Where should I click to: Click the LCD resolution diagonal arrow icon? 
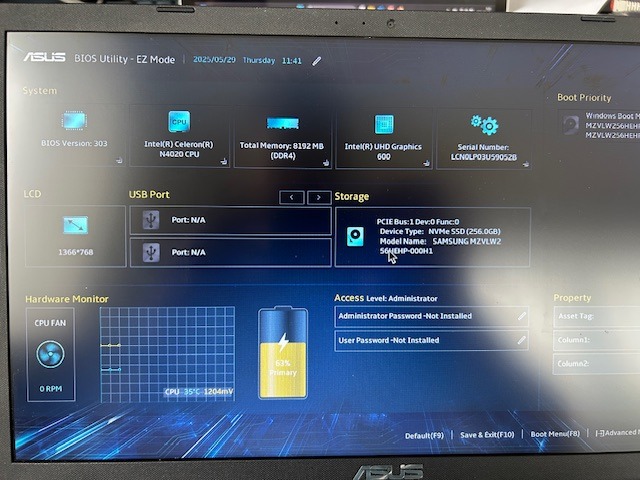(x=76, y=225)
